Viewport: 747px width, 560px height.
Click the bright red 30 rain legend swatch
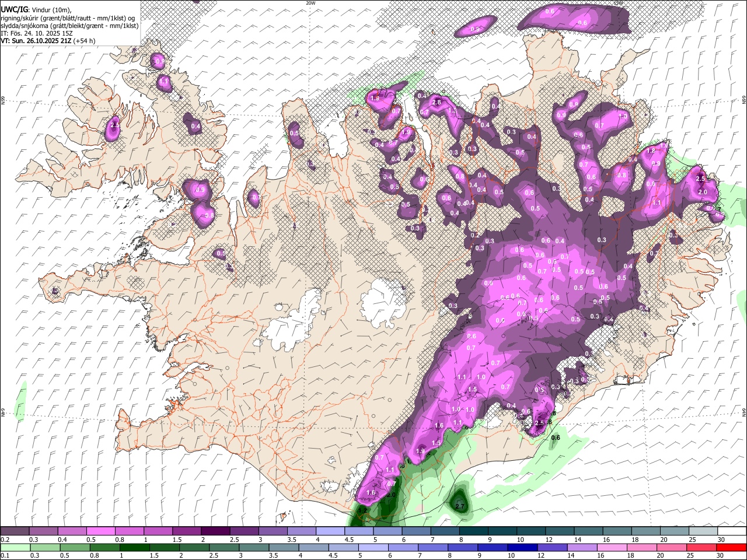[x=731, y=548]
